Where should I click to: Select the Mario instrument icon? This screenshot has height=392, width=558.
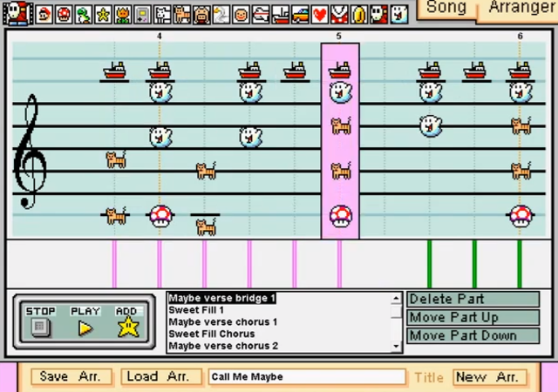click(44, 15)
